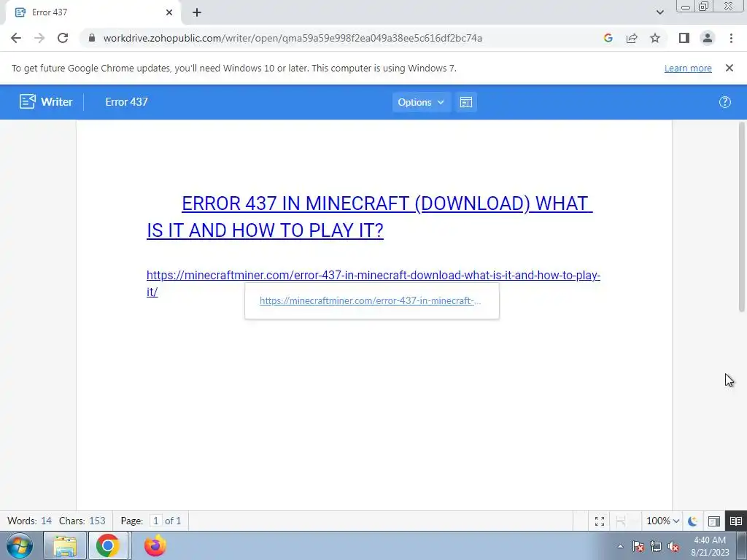Click the muted volume tray icon
This screenshot has width=747, height=560.
pos(673,546)
